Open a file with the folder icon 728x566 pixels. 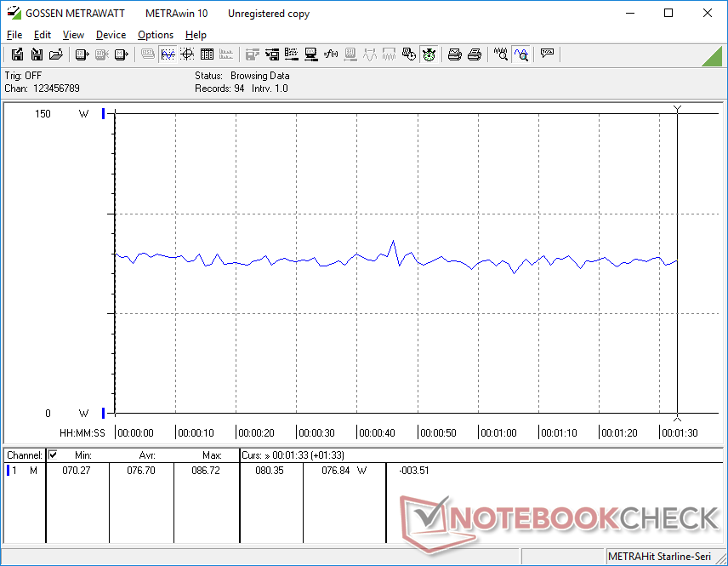coord(56,54)
